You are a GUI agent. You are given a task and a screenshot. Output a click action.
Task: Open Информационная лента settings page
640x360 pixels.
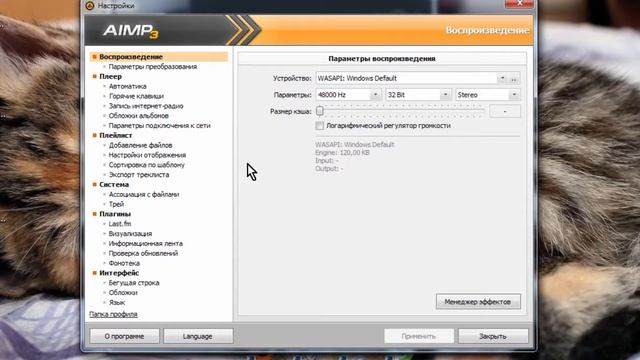point(146,243)
